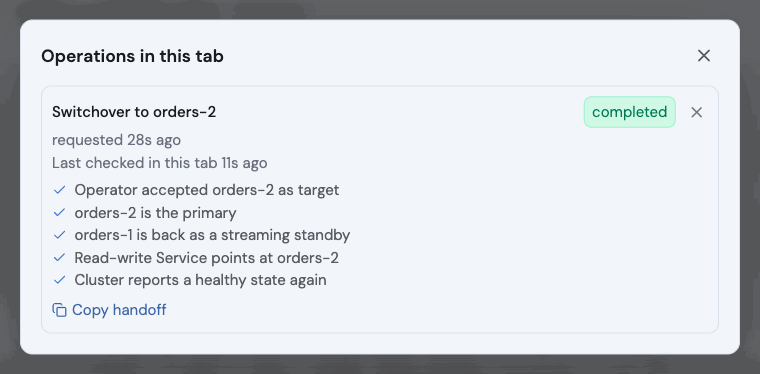Viewport: 760px width, 374px height.
Task: Select the Switchover to orders-2 title
Action: coord(134,112)
